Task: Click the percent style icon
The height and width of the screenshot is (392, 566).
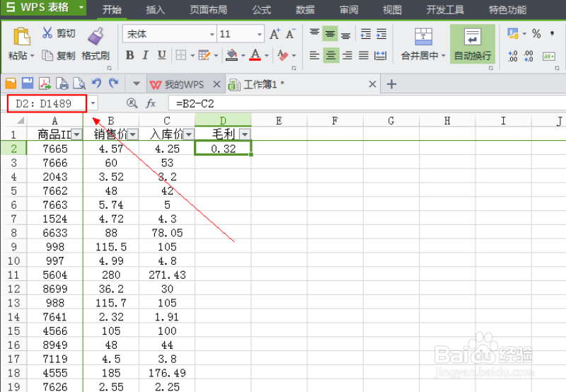Action: click(536, 34)
